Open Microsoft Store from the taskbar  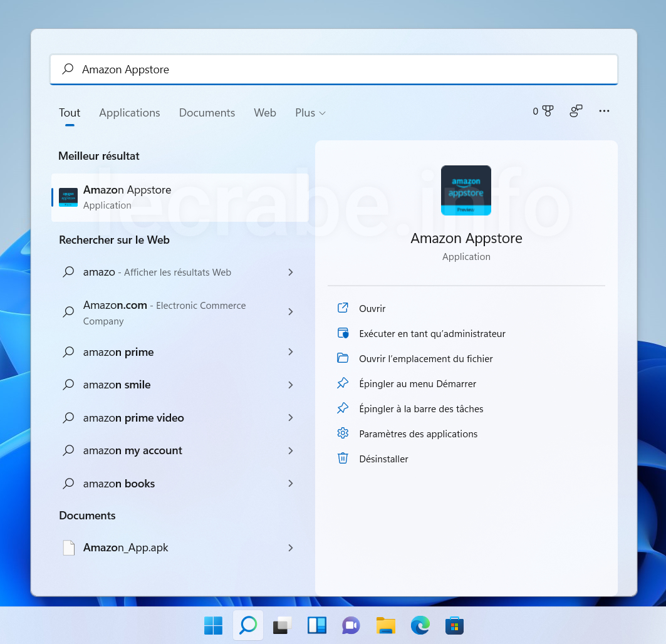point(454,625)
